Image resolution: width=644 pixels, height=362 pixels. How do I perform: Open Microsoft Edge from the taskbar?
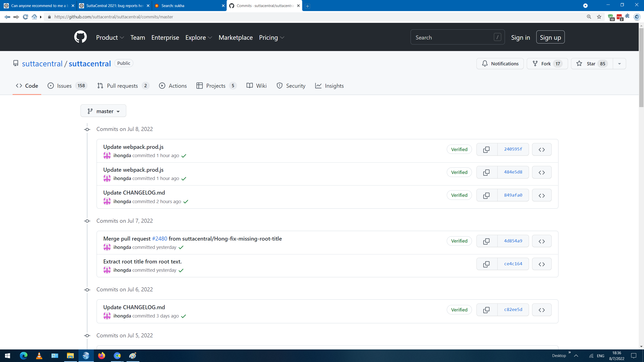[24, 355]
